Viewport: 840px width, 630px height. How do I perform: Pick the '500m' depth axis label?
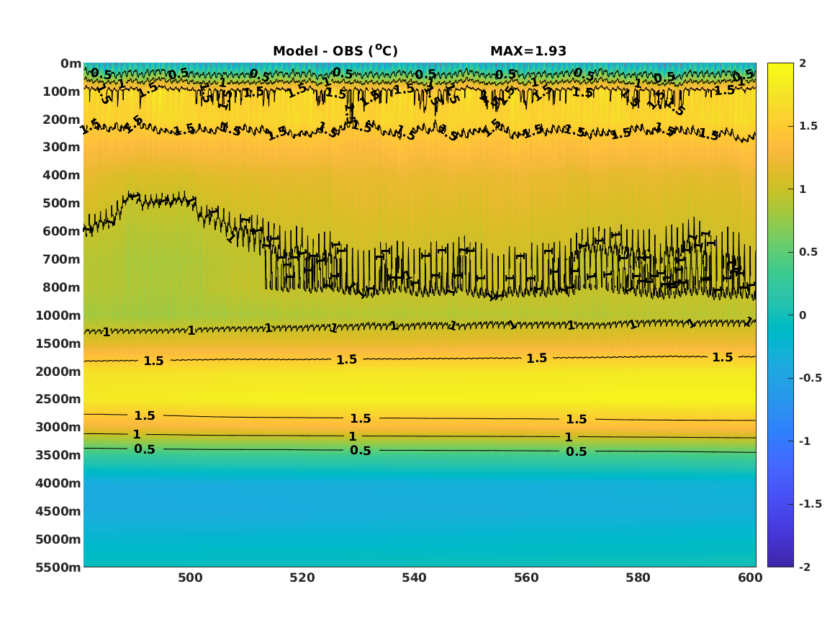pos(62,204)
